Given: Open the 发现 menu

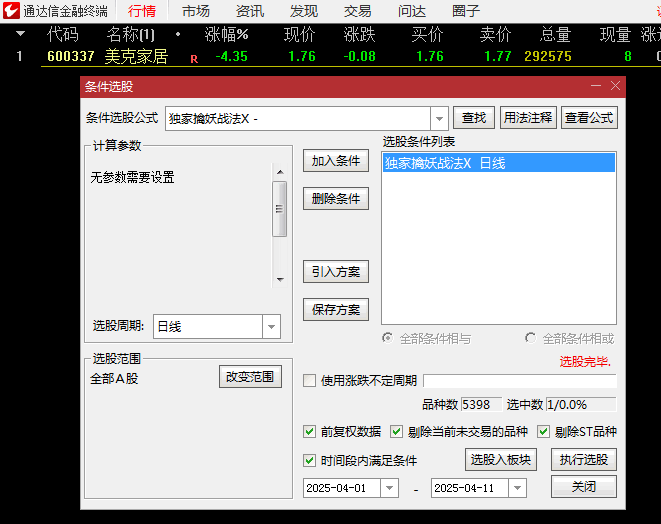Looking at the screenshot, I should pyautogui.click(x=304, y=11).
